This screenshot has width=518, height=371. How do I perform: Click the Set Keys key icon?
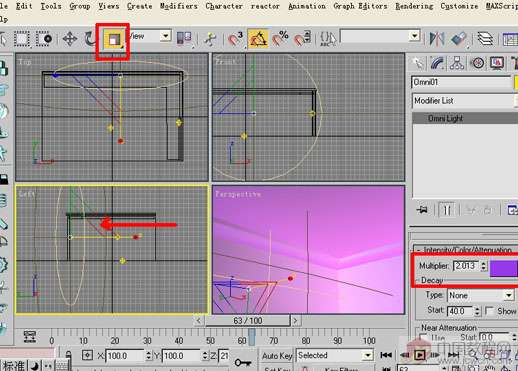coord(242,362)
